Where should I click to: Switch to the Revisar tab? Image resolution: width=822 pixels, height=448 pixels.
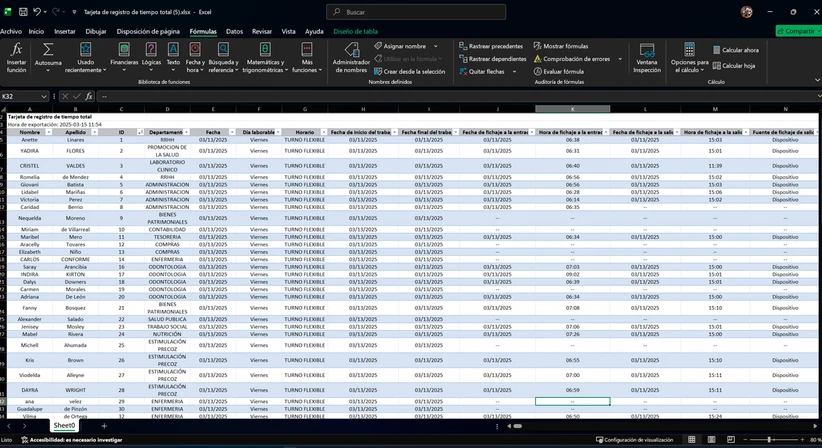[262, 31]
